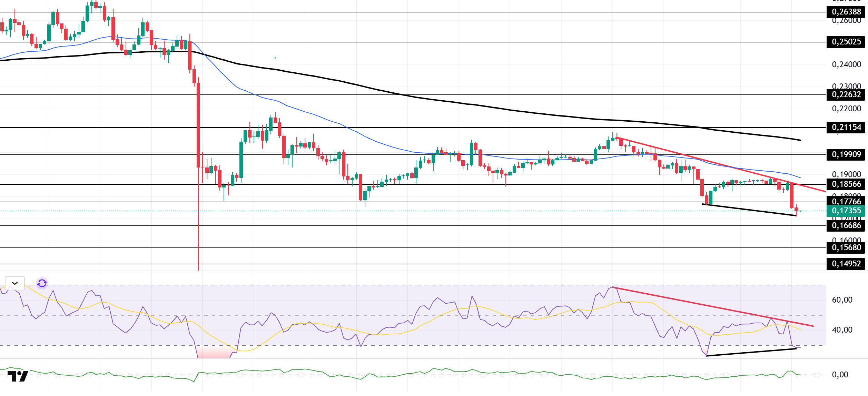Click the 40,00 RSI scale value
Screen dimensions: 868x396
(842, 330)
